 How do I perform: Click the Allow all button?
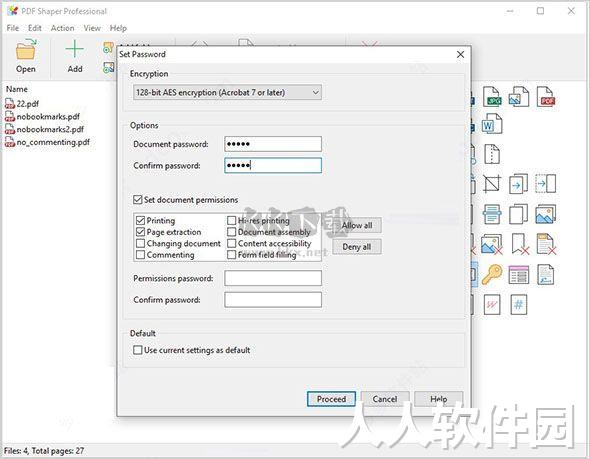click(357, 225)
